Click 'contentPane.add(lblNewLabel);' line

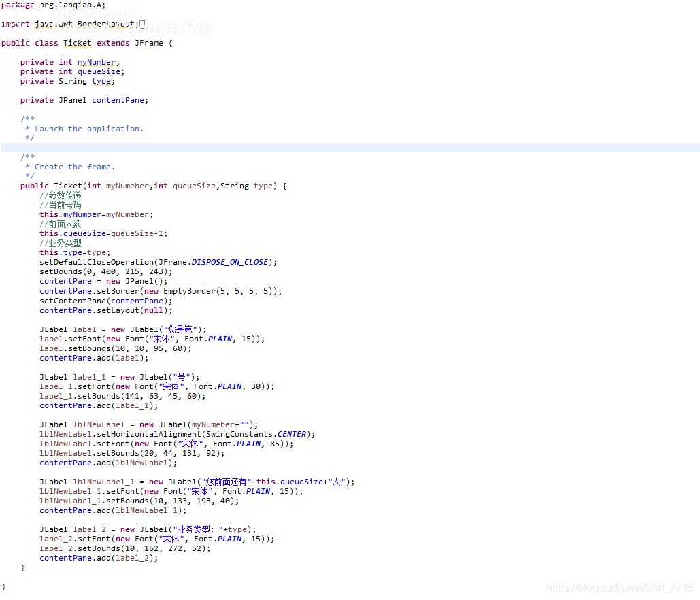coord(108,463)
